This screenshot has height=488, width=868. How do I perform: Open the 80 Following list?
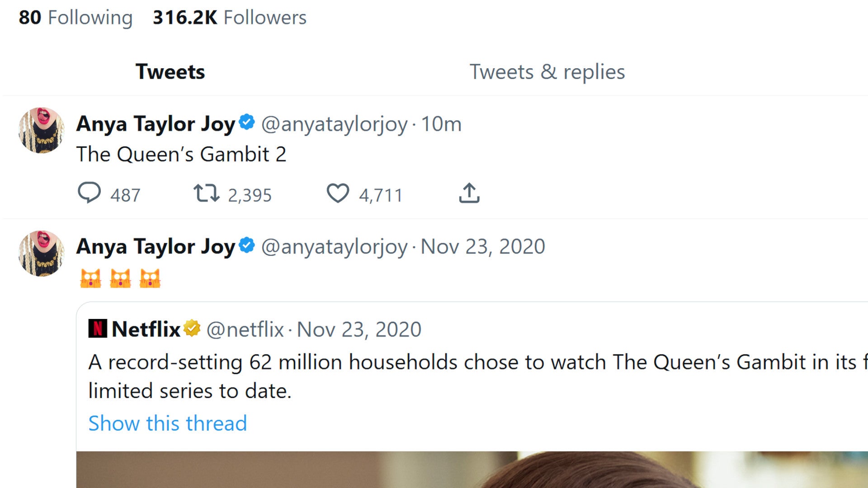(75, 18)
